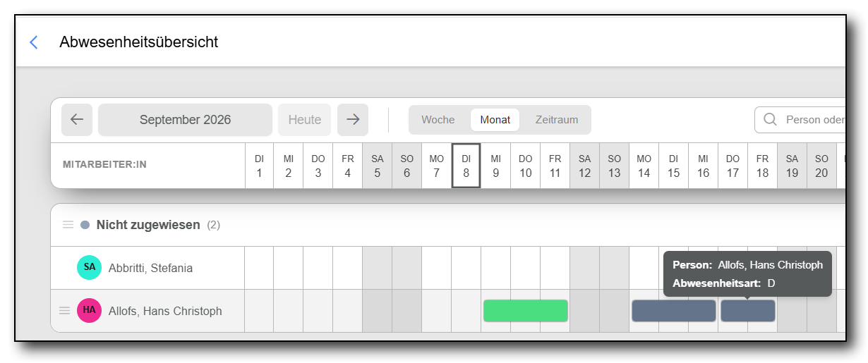Click the blue back chevron icon
The height and width of the screenshot is (363, 868).
[x=33, y=42]
